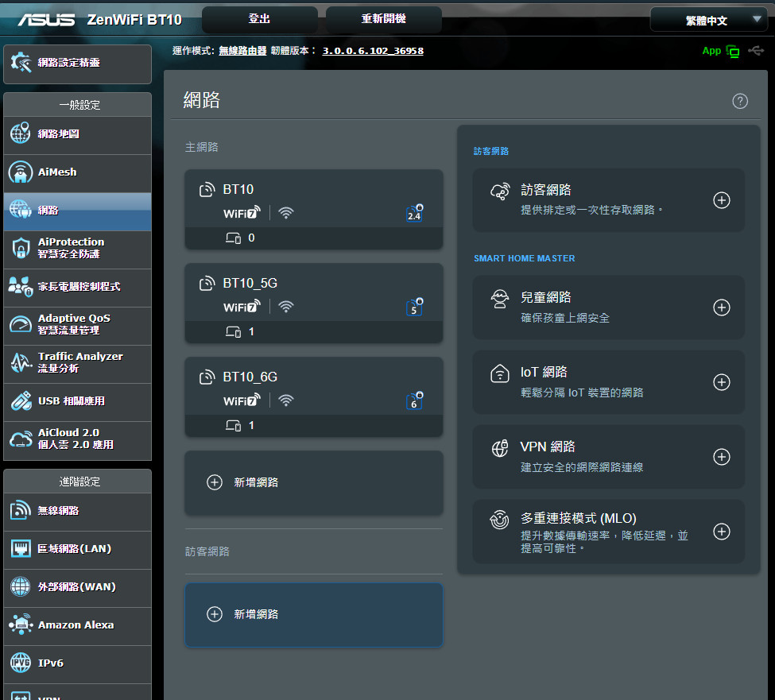Add an IoT network with its plus icon
This screenshot has width=775, height=700.
(721, 382)
